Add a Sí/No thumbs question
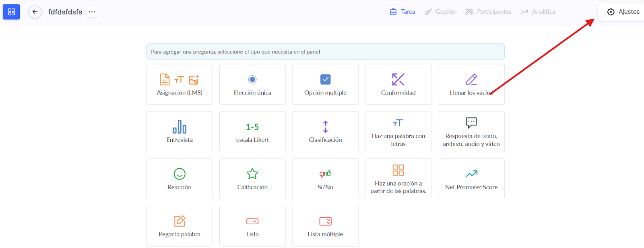644x248 pixels. [x=325, y=179]
